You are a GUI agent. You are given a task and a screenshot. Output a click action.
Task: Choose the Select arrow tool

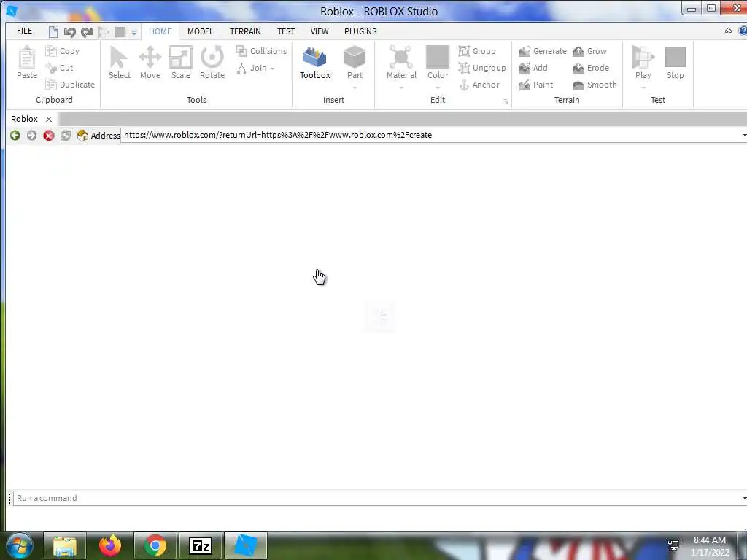point(119,63)
